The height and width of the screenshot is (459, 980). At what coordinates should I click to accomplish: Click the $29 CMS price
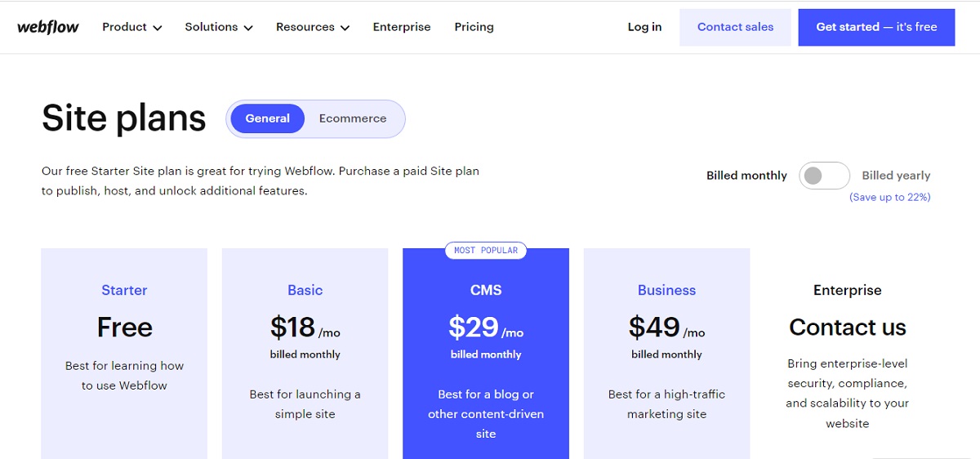[x=486, y=328]
